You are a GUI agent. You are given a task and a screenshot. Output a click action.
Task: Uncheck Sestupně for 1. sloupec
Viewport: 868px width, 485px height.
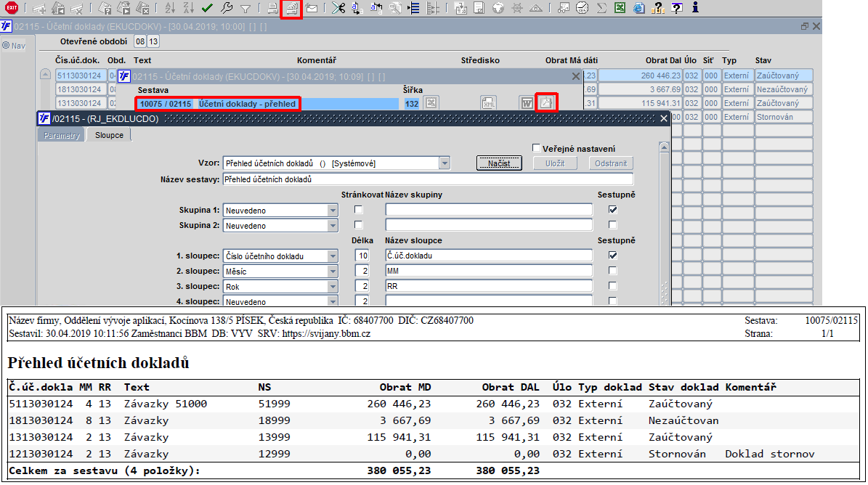(x=612, y=255)
